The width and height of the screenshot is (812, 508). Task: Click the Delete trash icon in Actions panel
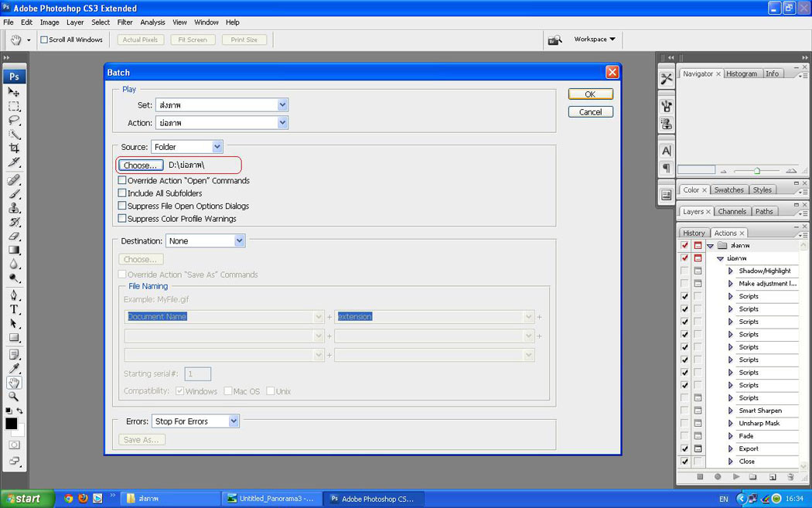click(790, 477)
